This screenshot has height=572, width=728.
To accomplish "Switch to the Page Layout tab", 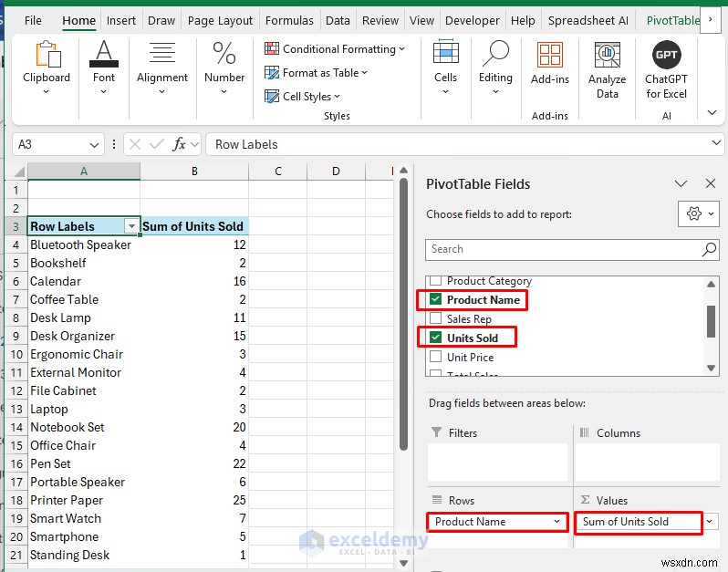I will (x=220, y=20).
